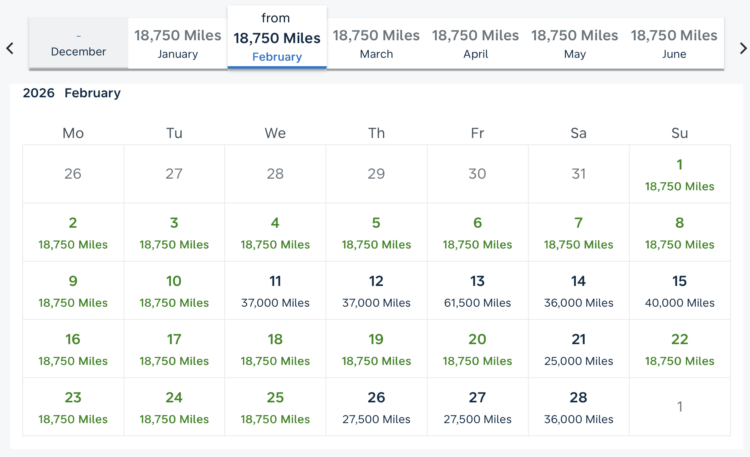Viewport: 750px width, 457px height.
Task: Choose the June month tab
Action: (x=674, y=43)
